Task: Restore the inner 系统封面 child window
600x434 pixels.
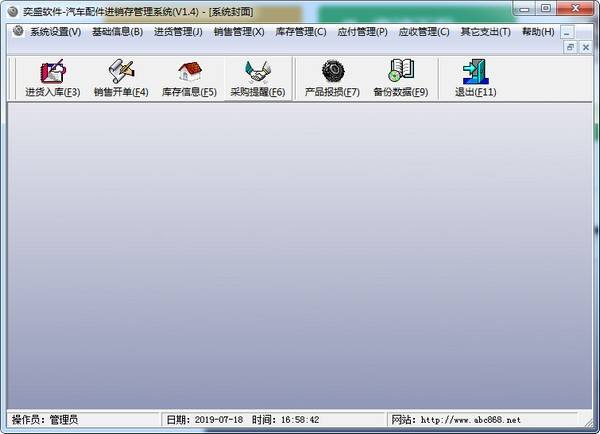Action: (x=570, y=47)
